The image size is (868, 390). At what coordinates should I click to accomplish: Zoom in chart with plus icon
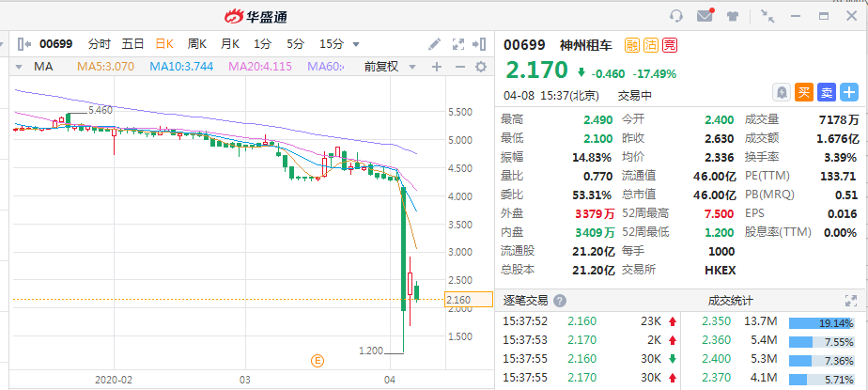click(x=437, y=67)
